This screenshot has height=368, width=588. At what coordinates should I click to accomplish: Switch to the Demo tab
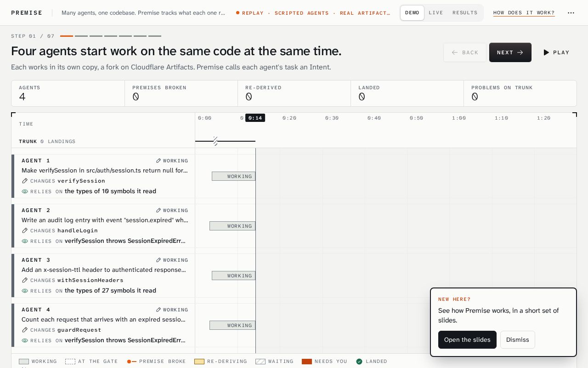pyautogui.click(x=412, y=13)
